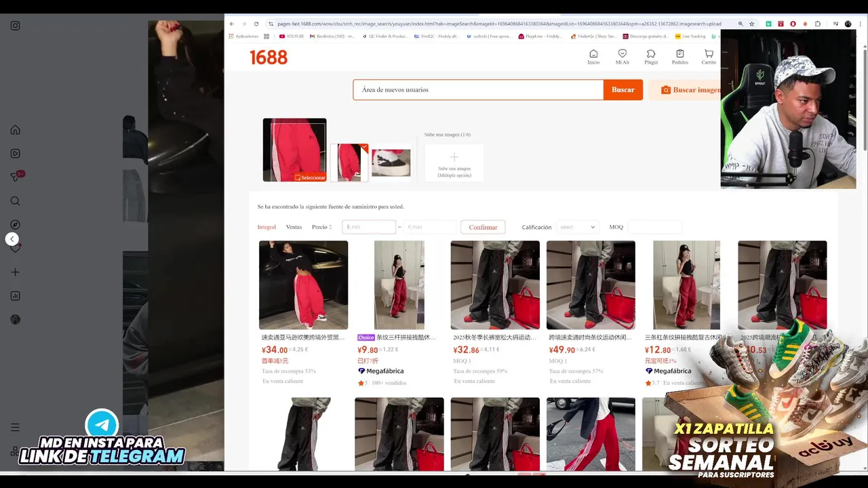
Task: Open the ¥49.90 product image
Action: coord(591,285)
